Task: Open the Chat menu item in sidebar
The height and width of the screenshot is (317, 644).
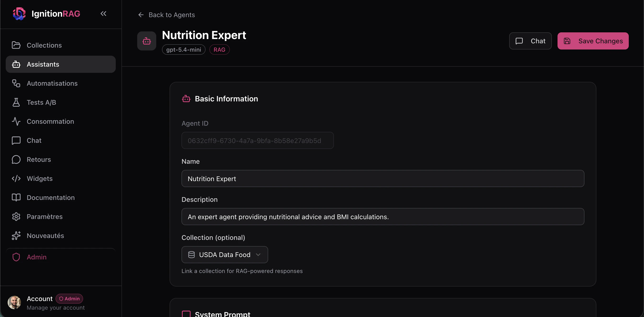Action: tap(16, 140)
